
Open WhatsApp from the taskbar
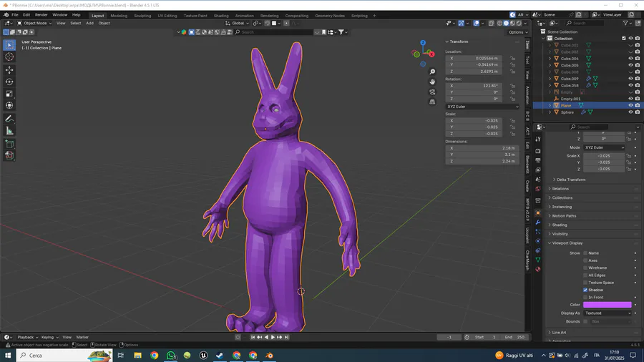tap(170, 356)
